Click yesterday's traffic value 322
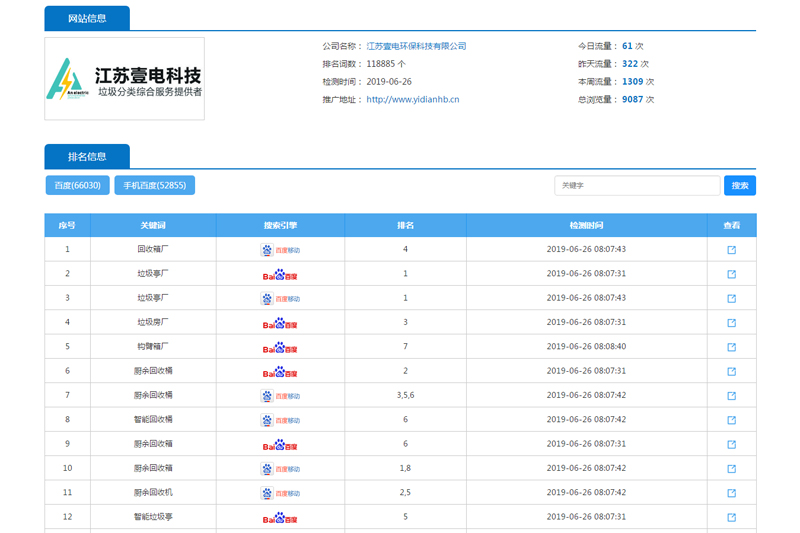This screenshot has width=800, height=533. [x=630, y=64]
